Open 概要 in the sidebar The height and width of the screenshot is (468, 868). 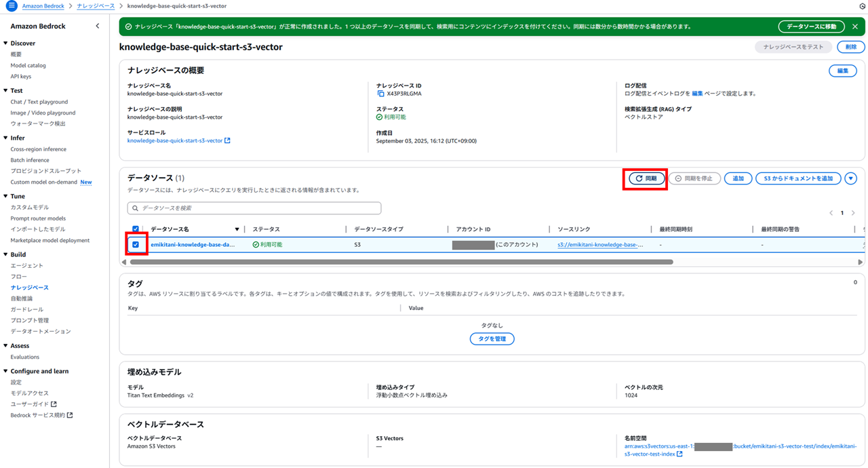[16, 54]
